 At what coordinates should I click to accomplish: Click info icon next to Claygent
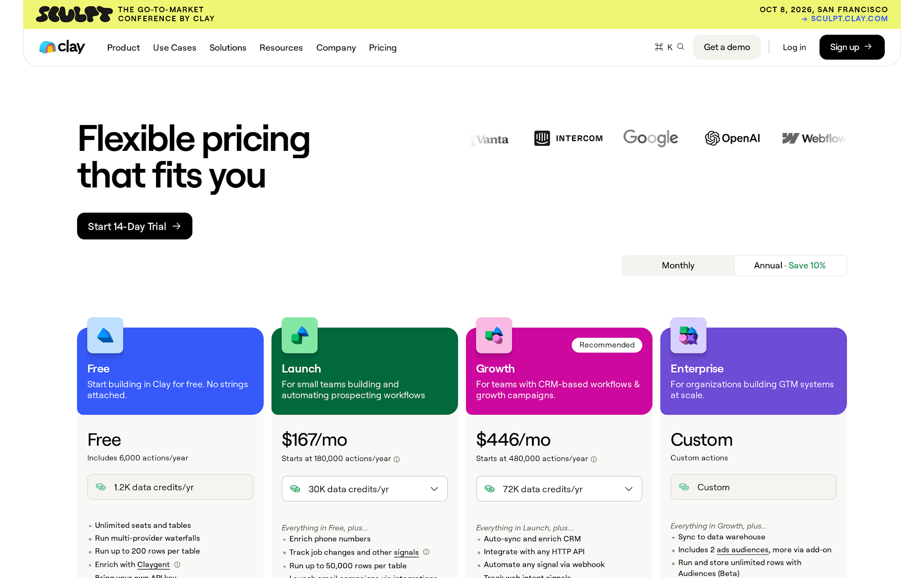click(x=177, y=564)
